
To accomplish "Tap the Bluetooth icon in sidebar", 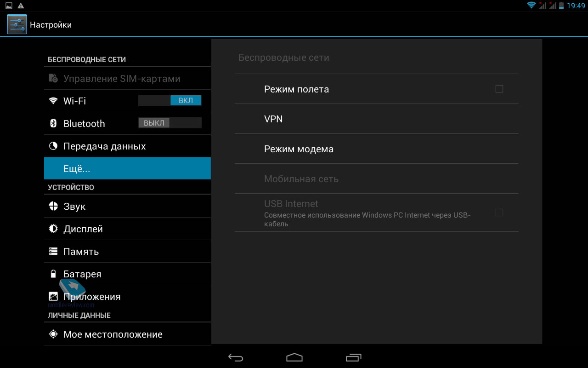I will tap(53, 123).
